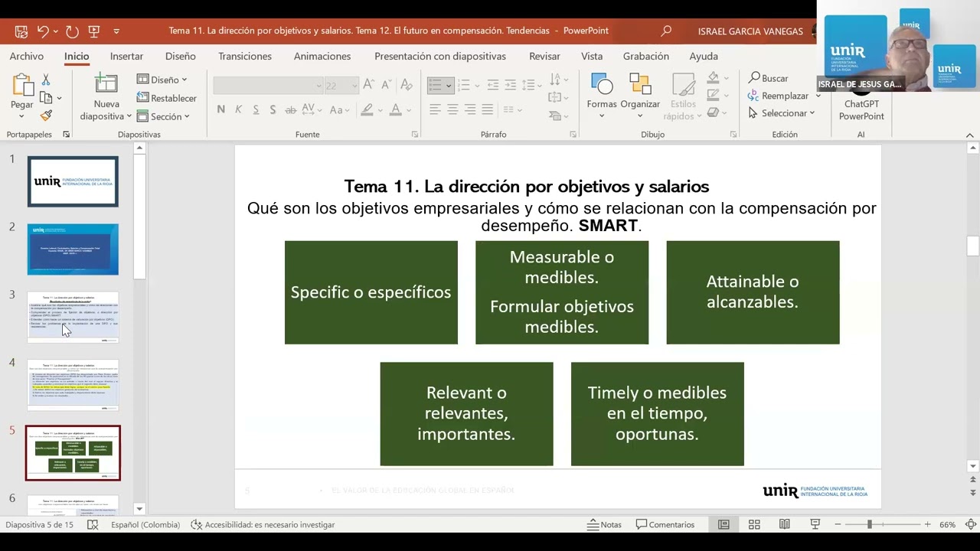Collapse the ribbon chevron
Image resolution: width=980 pixels, height=551 pixels.
click(x=970, y=135)
